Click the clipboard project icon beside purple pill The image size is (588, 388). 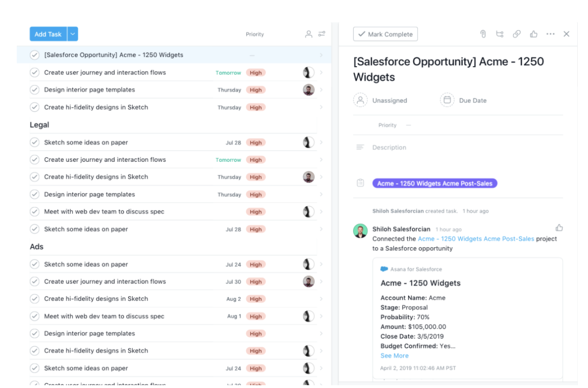[x=360, y=183]
